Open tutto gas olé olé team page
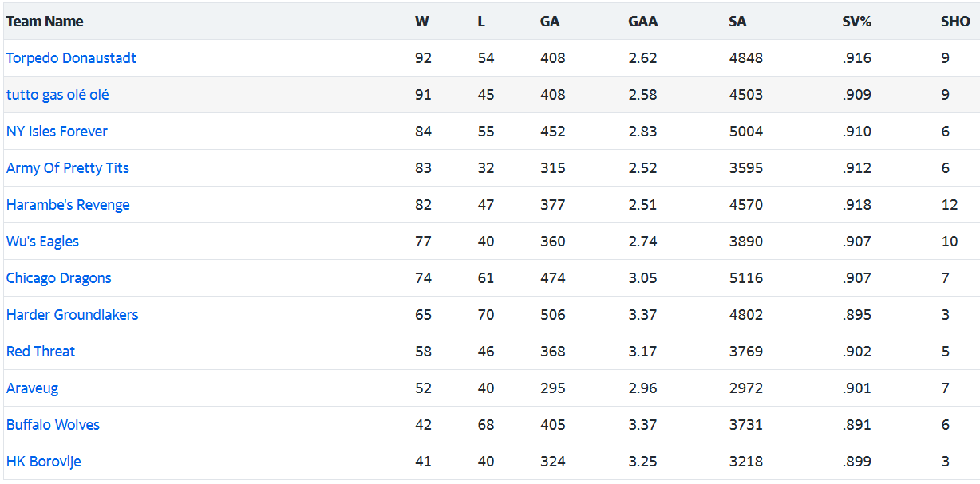This screenshot has width=980, height=484. tap(57, 95)
